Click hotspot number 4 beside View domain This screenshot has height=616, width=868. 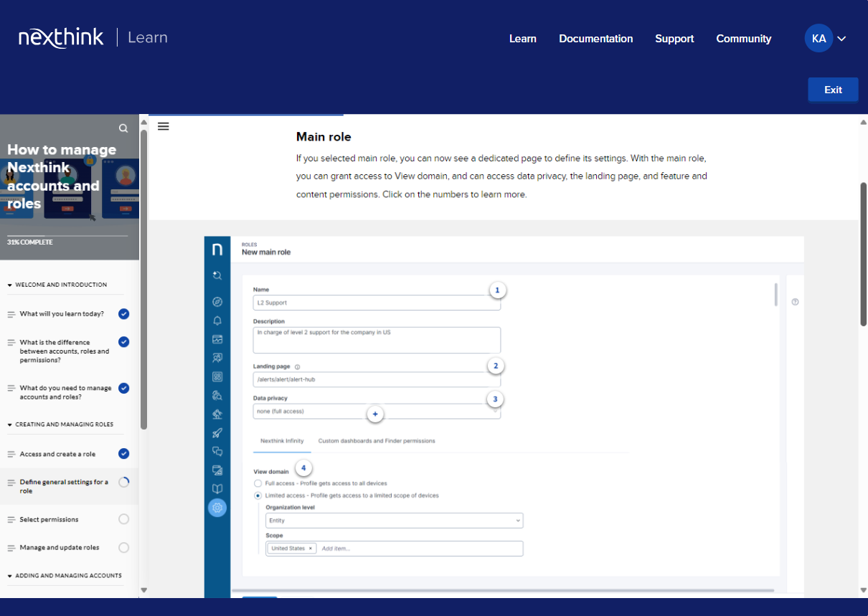pyautogui.click(x=303, y=468)
